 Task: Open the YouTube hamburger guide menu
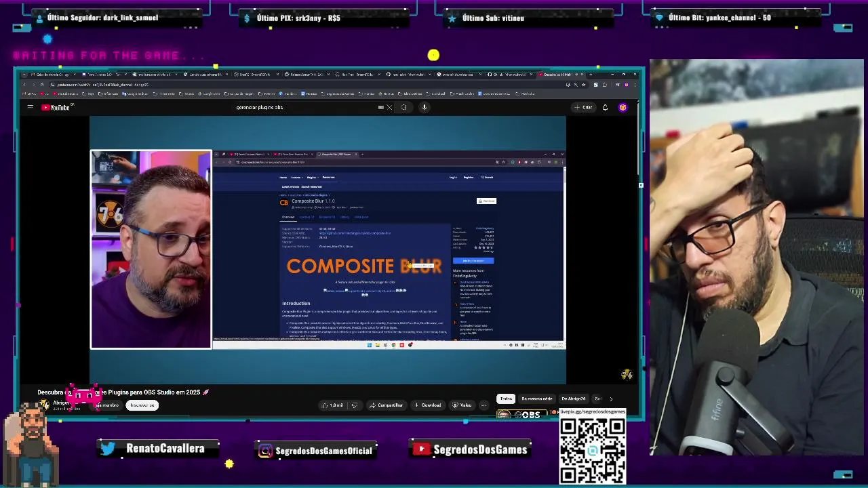(30, 107)
